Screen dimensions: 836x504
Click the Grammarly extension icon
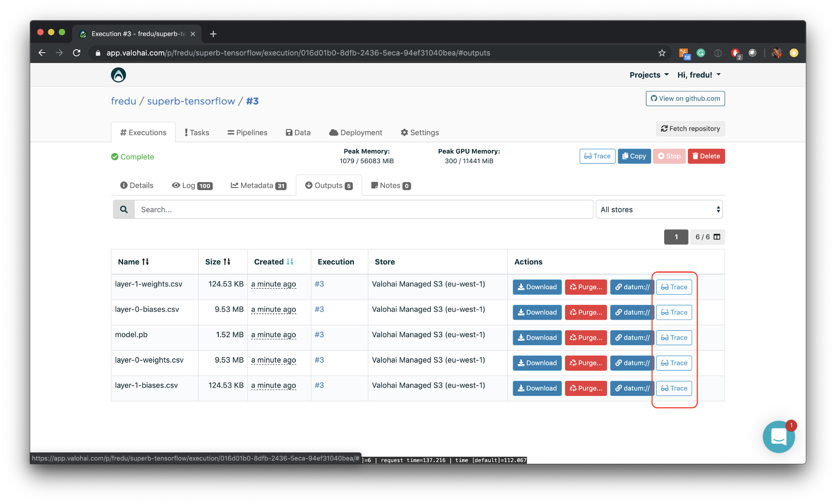click(701, 53)
